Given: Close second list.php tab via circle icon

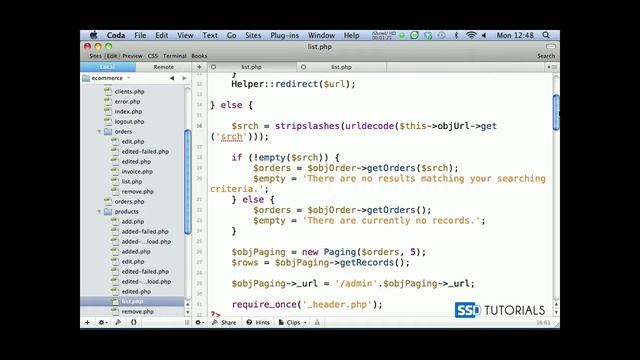Looking at the screenshot, I should pos(303,67).
